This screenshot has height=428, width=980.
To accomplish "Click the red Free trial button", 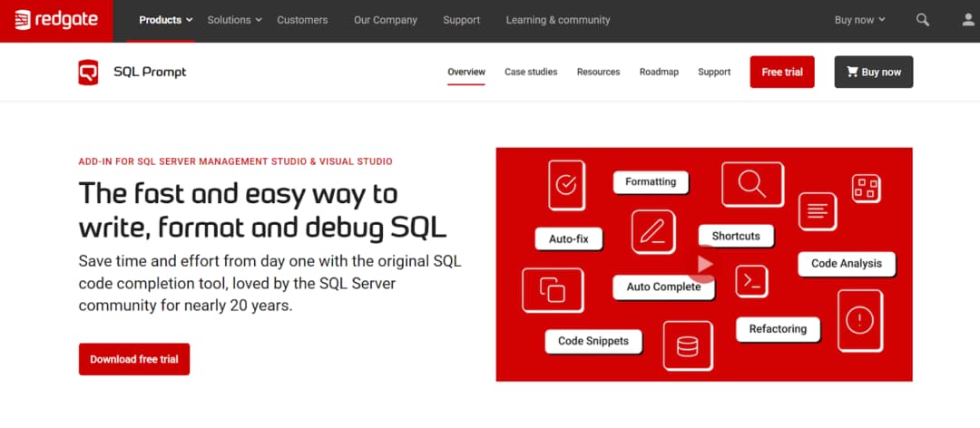I will [x=782, y=72].
